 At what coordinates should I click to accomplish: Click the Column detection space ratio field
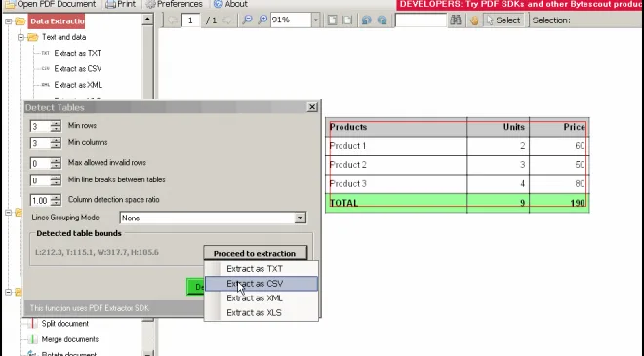(40, 200)
